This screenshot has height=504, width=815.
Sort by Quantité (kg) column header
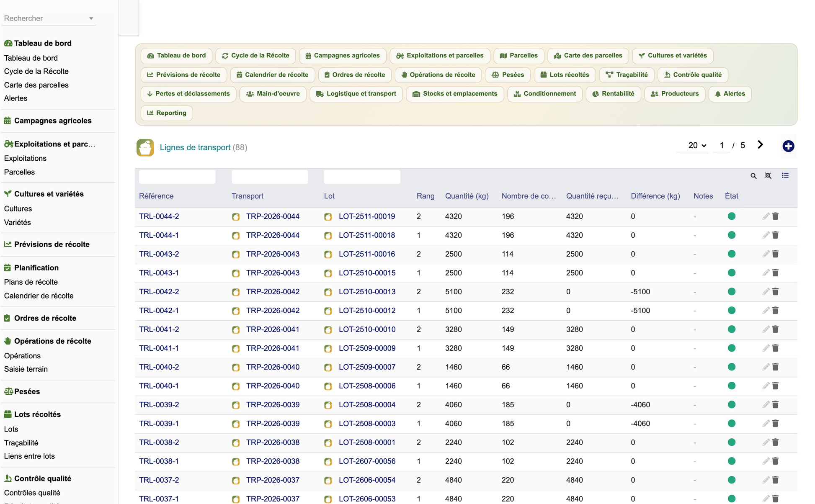coord(467,196)
